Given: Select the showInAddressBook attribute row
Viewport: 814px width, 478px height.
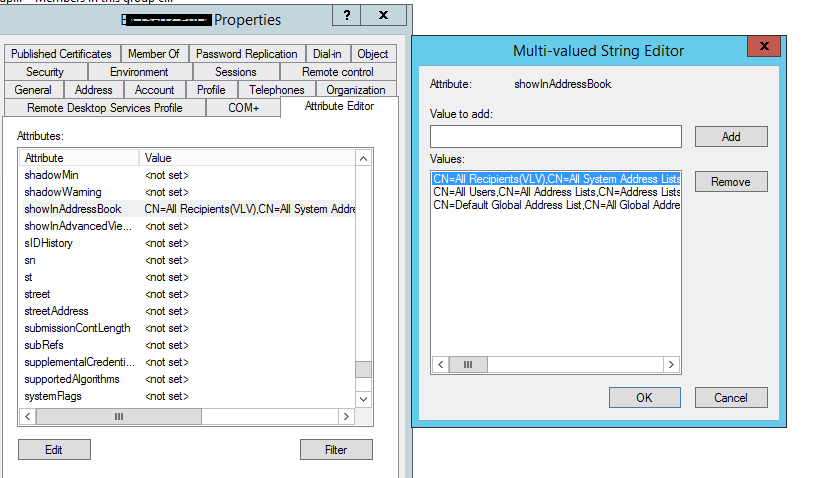Looking at the screenshot, I should 187,209.
